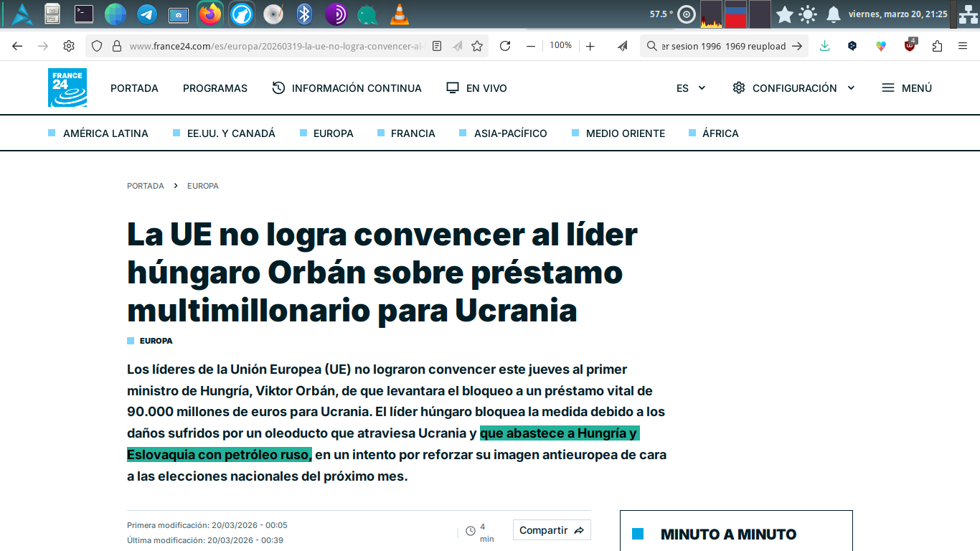Open the MENÚ hamburger expander
The height and width of the screenshot is (551, 980).
click(x=907, y=88)
